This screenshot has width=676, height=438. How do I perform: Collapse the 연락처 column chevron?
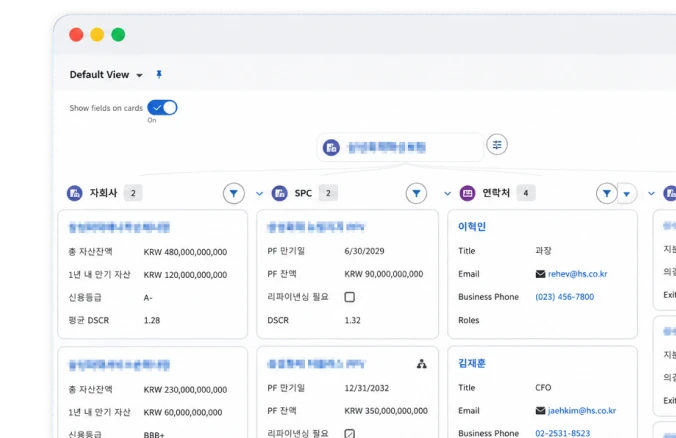pyautogui.click(x=448, y=194)
